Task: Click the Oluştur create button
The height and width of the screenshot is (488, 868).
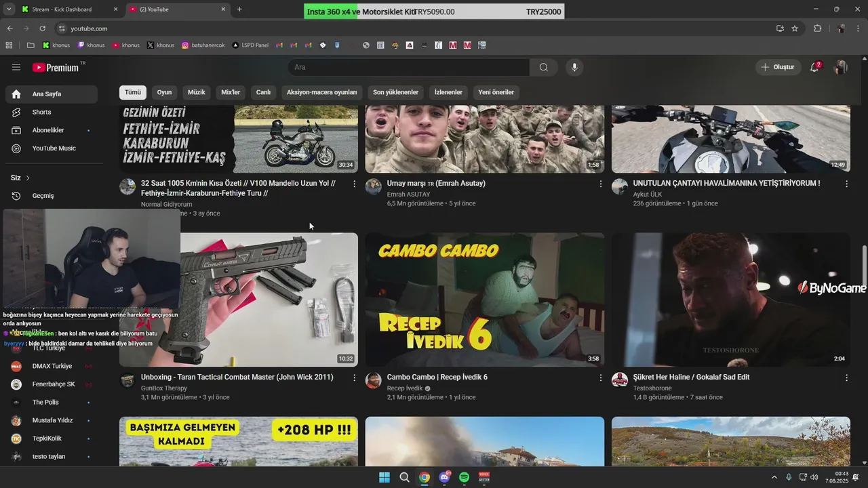Action: click(x=778, y=67)
